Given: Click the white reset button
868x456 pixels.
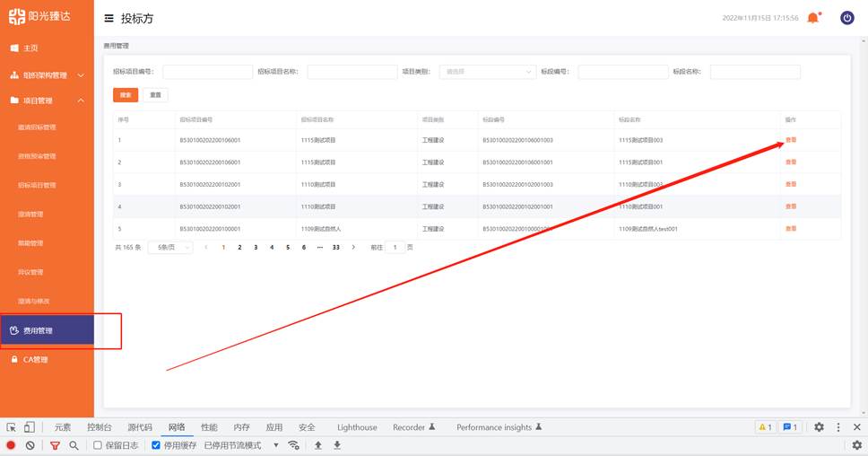Looking at the screenshot, I should pyautogui.click(x=155, y=95).
